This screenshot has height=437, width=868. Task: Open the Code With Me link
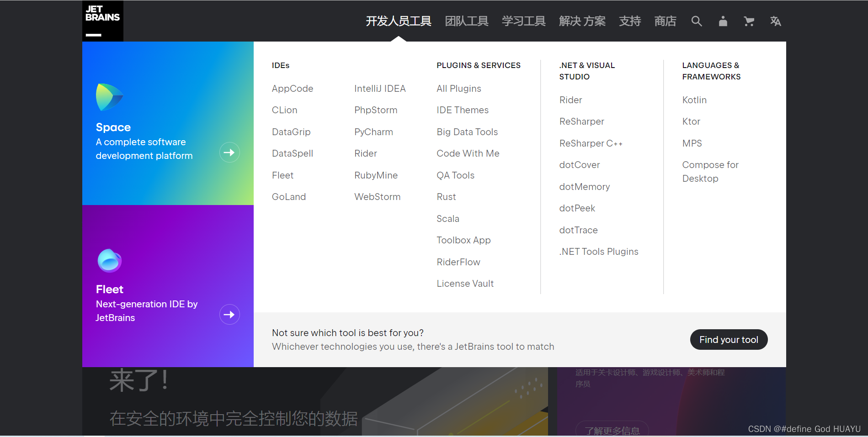468,153
